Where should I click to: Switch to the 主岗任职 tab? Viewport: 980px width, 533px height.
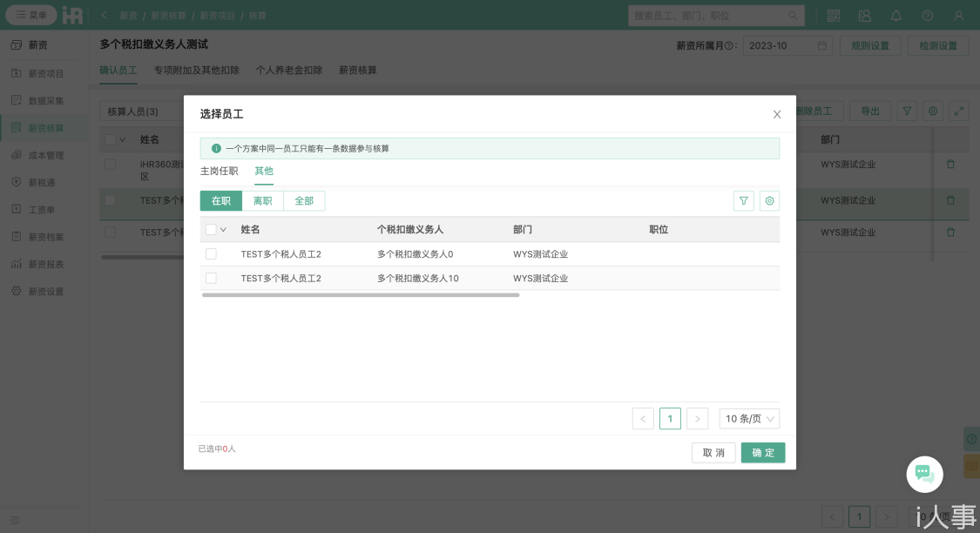point(219,172)
